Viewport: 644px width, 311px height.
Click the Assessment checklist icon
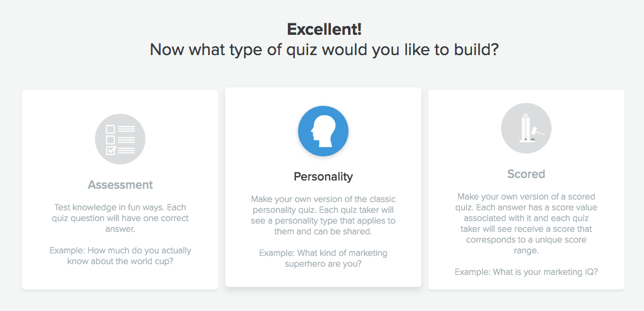(120, 139)
